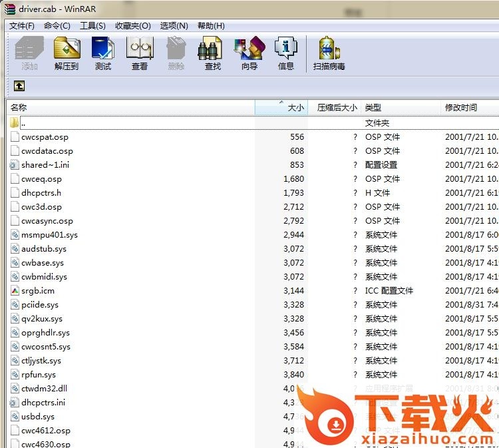Image resolution: width=499 pixels, height=448 pixels.
Task: Click the ctwdm32.dll file icon
Action: [x=15, y=388]
